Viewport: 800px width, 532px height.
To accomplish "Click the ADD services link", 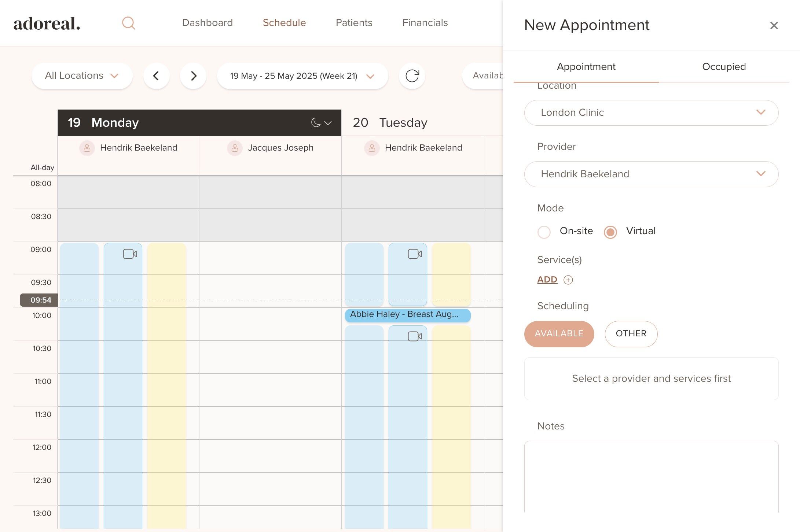I will pyautogui.click(x=547, y=280).
